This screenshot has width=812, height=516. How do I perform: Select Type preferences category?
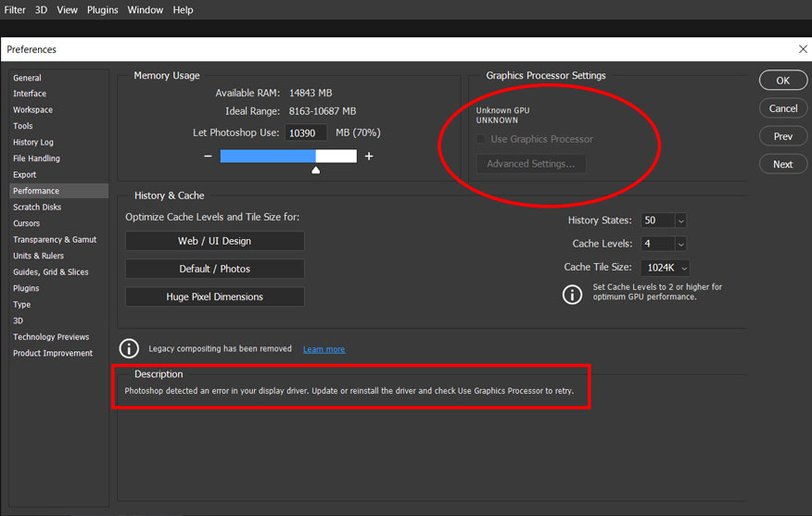[x=58, y=305]
